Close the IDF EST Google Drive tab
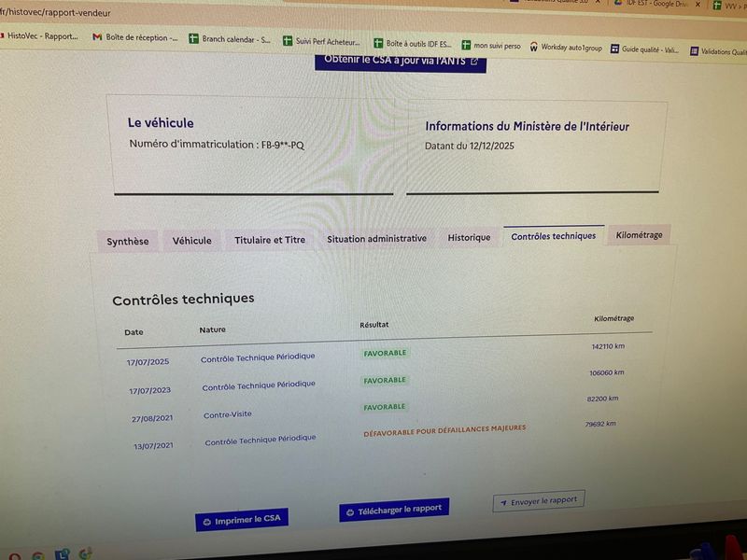This screenshot has height=560, width=747. [697, 4]
